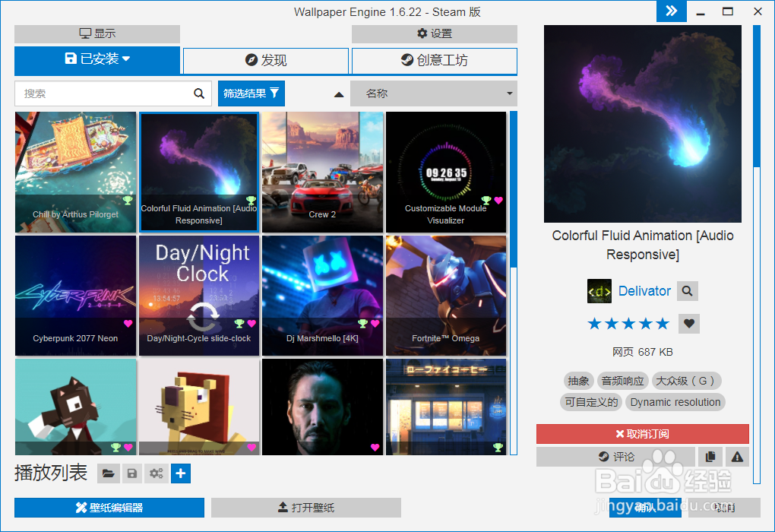This screenshot has height=532, width=775.
Task: Click the 大众级 (G) rating tag
Action: coord(687,381)
